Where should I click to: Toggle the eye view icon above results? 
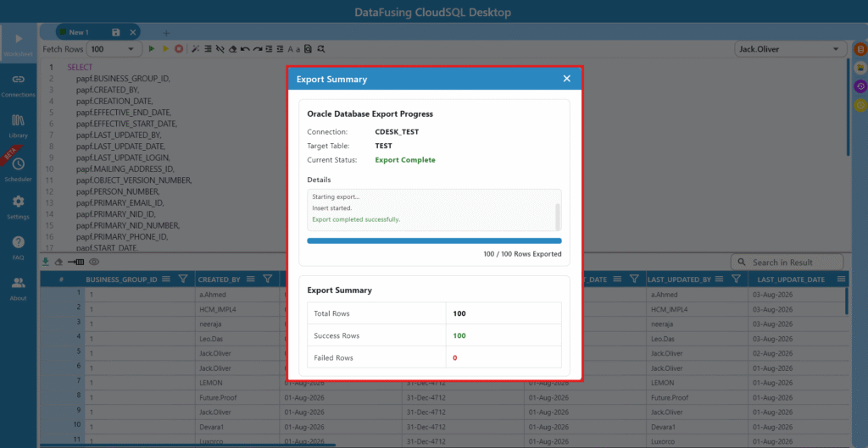click(93, 262)
